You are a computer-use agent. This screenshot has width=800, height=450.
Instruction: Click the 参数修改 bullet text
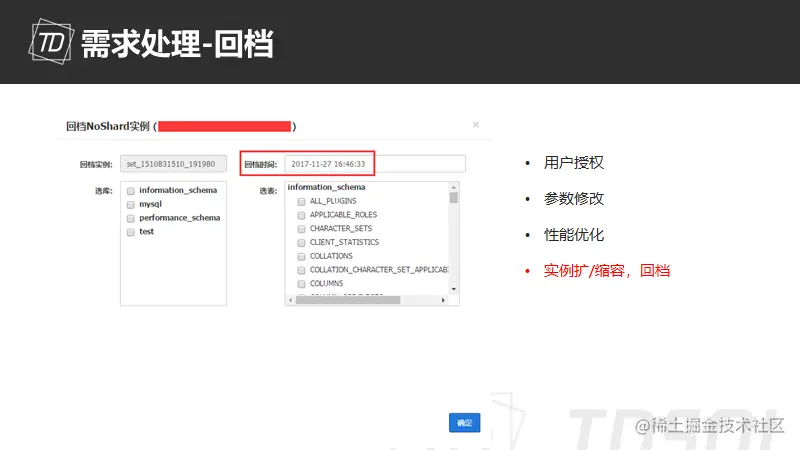[x=573, y=198]
